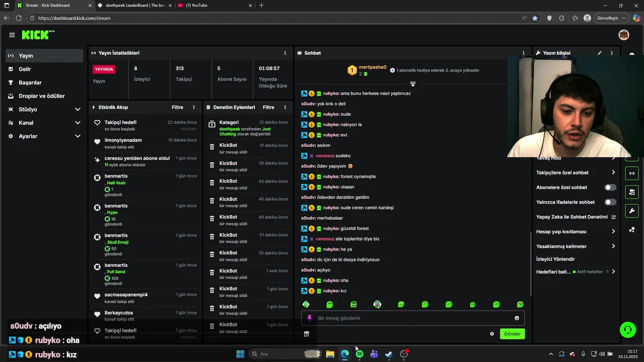Open the profile avatar menu
The height and width of the screenshot is (362, 644).
coord(624,35)
